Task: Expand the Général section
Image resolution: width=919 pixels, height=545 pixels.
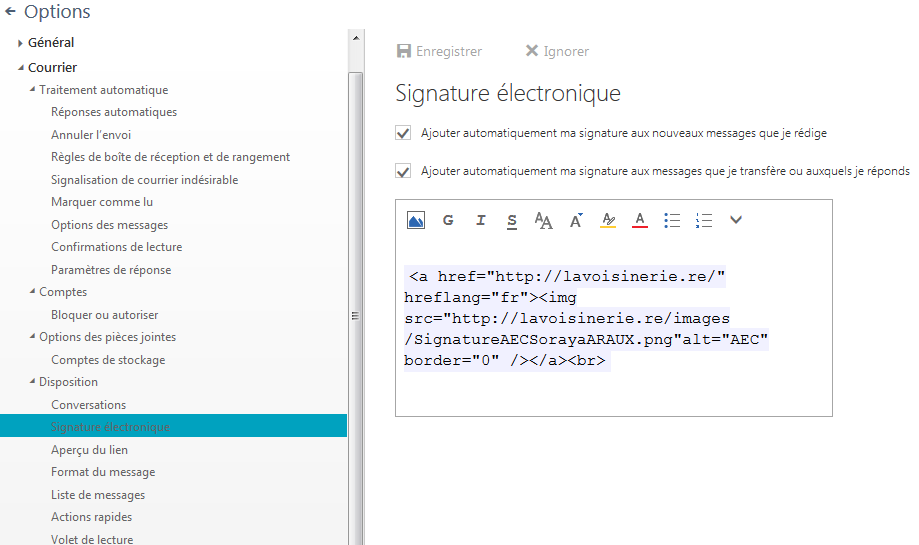Action: 20,43
